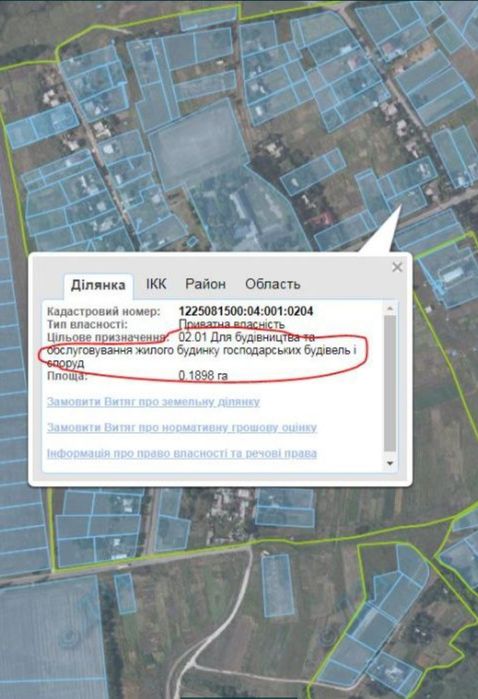
Task: Click the popup scrollbar down arrow
Action: tap(390, 463)
